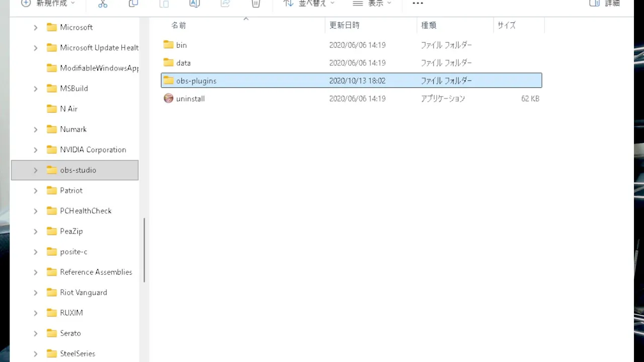This screenshot has height=362, width=644.
Task: Expand the NVIDIA Corporation tree folder
Action: (35, 150)
